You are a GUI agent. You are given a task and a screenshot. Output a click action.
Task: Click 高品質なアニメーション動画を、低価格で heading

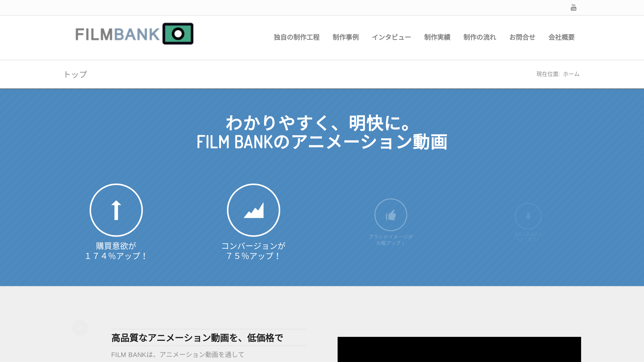(197, 338)
